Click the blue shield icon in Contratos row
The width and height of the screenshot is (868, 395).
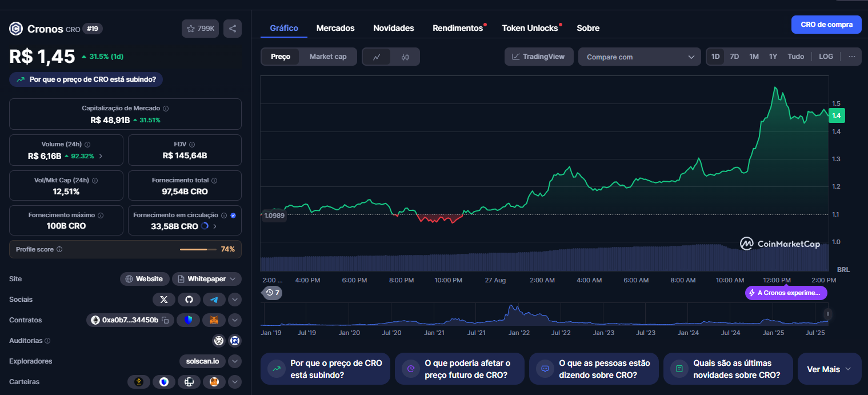click(x=188, y=320)
